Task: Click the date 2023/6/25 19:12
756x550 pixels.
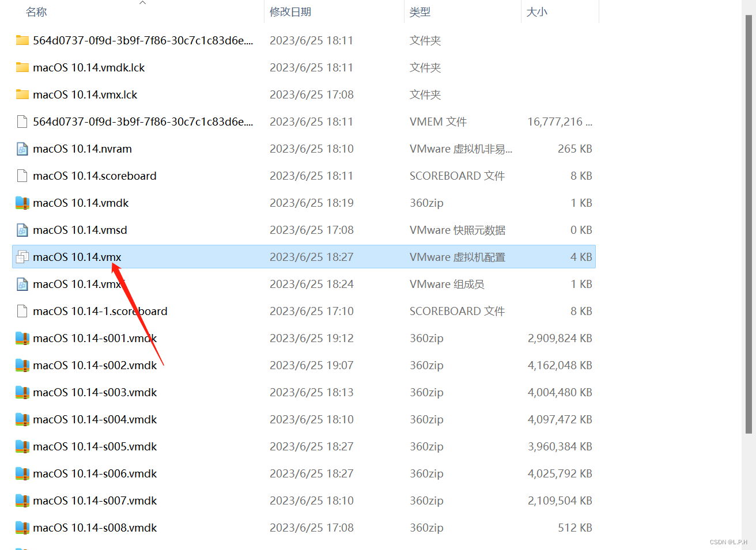Action: [312, 338]
